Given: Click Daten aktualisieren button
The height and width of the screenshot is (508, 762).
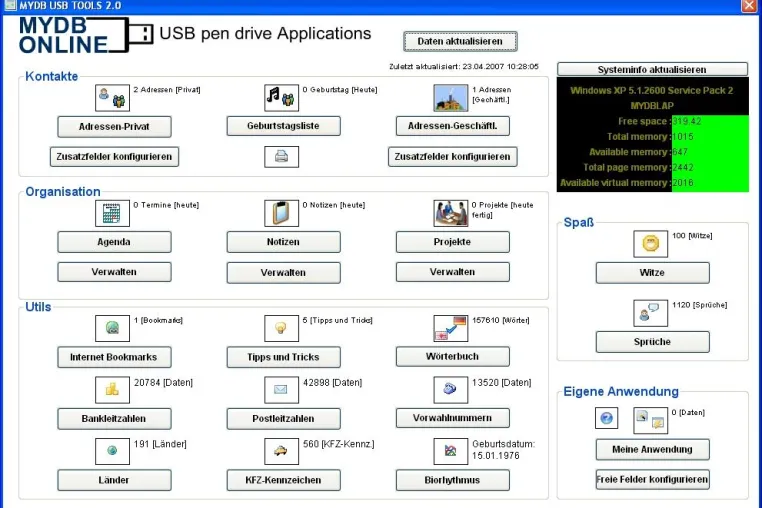Looking at the screenshot, I should point(460,41).
